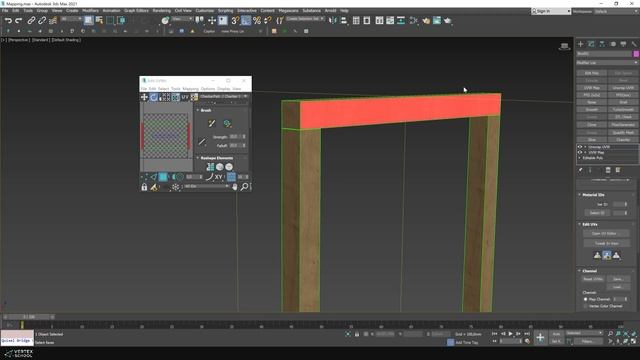Collapse the Channel rollout
Screen dimensions: 640x360
pyautogui.click(x=589, y=271)
